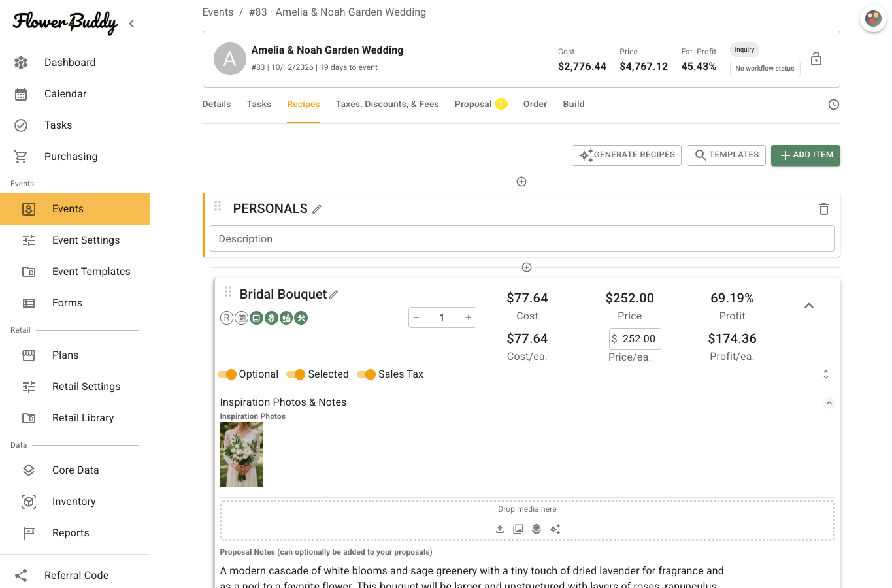The image size is (892, 588).
Task: Open Purchasing in the sidebar
Action: 74,157
